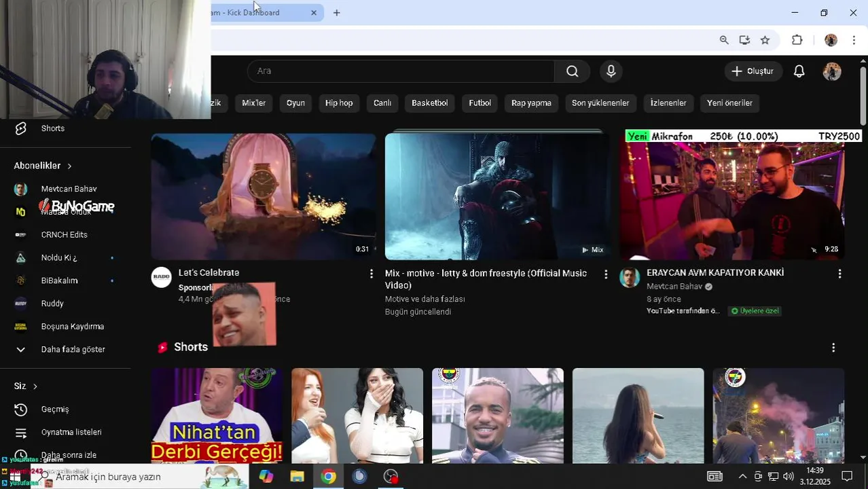This screenshot has width=868, height=489.
Task: Click Mevtcan Bahav channel name under video
Action: pos(674,287)
